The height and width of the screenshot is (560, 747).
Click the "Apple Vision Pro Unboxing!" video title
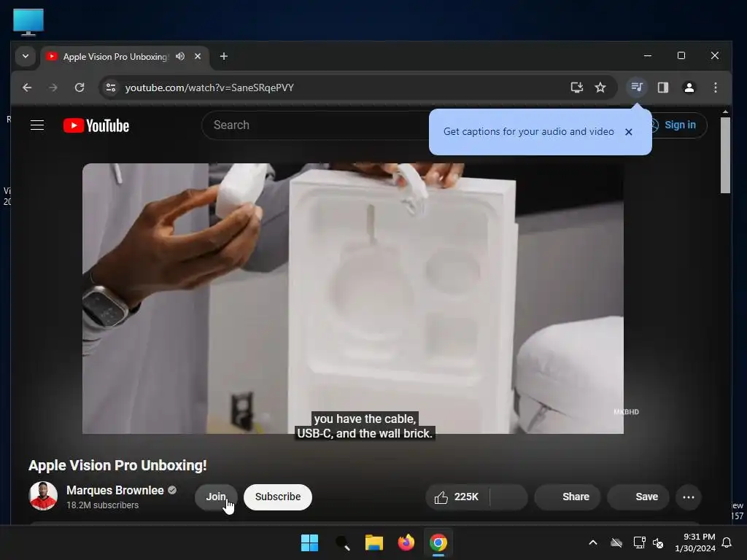coord(117,465)
